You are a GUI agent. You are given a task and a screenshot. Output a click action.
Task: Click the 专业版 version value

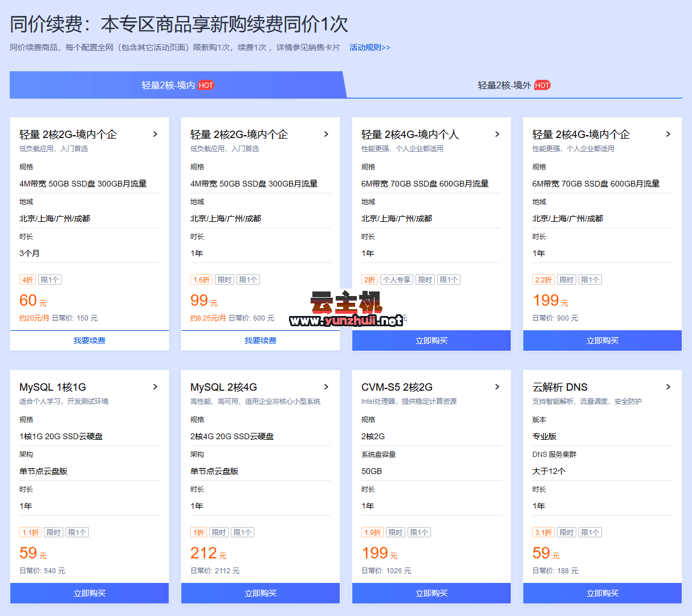544,436
